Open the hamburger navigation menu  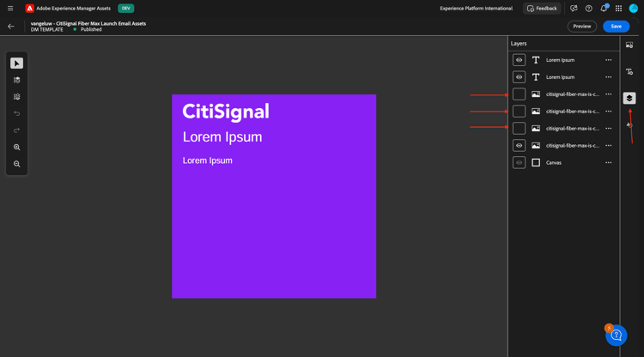[10, 9]
